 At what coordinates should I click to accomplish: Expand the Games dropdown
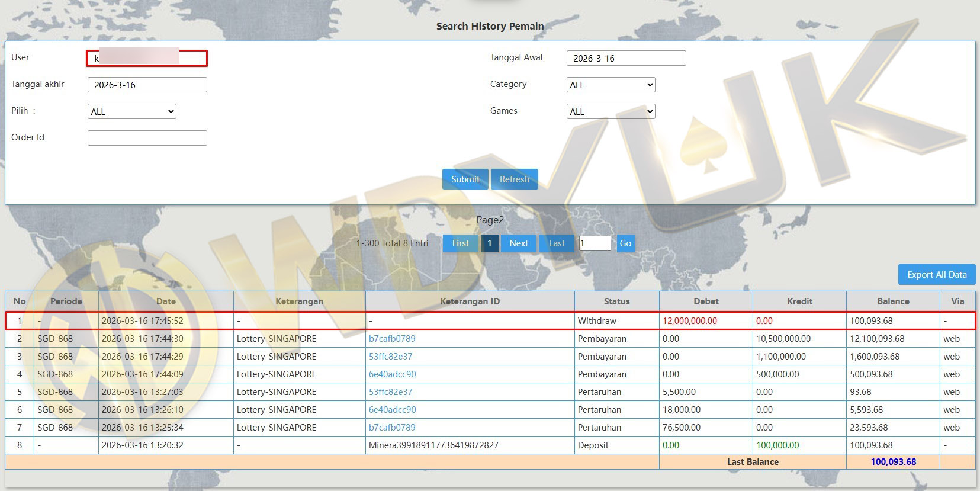(x=611, y=111)
